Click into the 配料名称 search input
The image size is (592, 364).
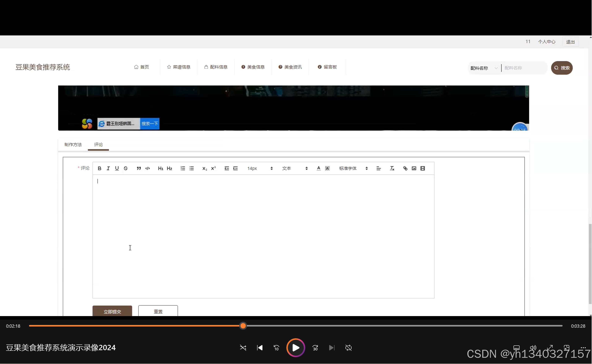(x=524, y=68)
